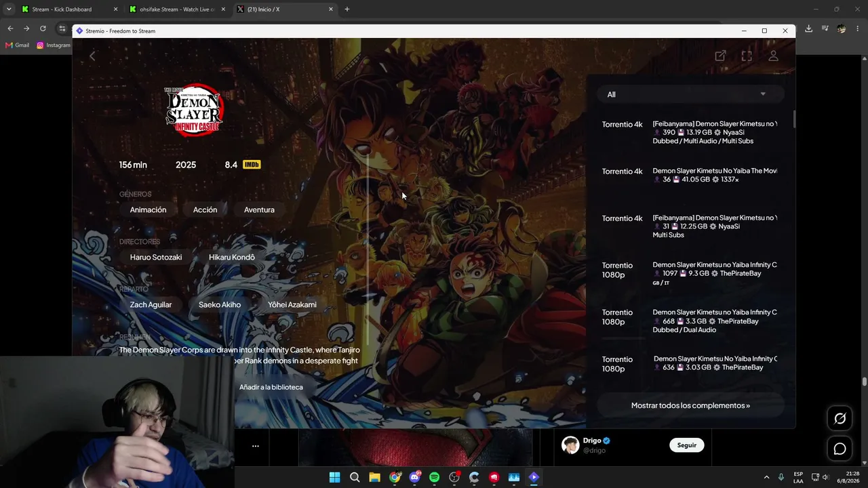Click Chrome's back navigation arrow
The height and width of the screenshot is (488, 868).
click(x=10, y=28)
